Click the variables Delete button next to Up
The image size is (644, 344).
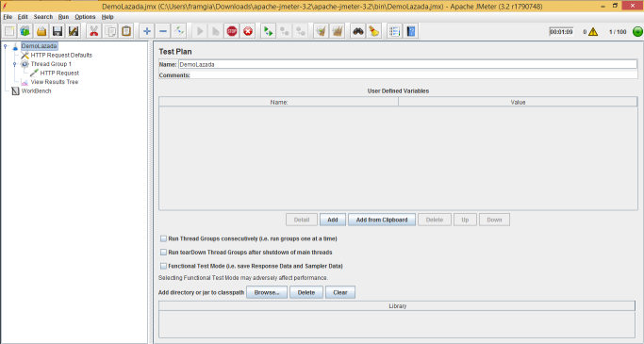[435, 220]
